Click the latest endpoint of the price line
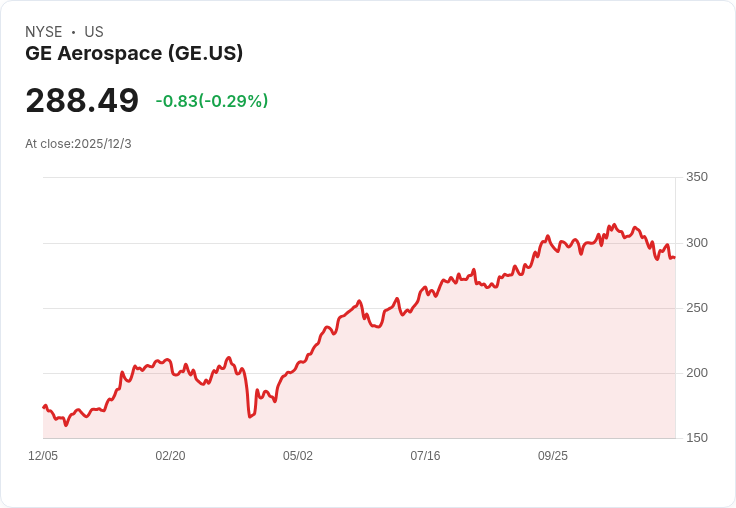This screenshot has width=736, height=508. [x=674, y=258]
